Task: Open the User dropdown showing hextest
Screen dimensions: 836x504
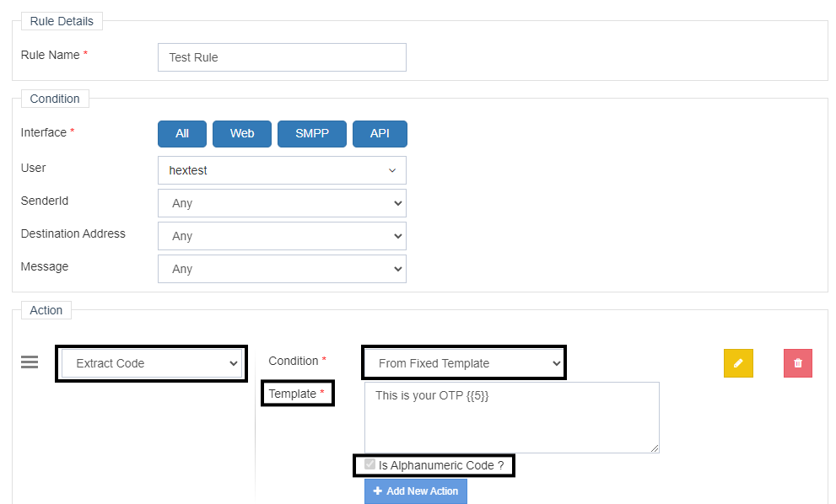Action: click(x=282, y=170)
